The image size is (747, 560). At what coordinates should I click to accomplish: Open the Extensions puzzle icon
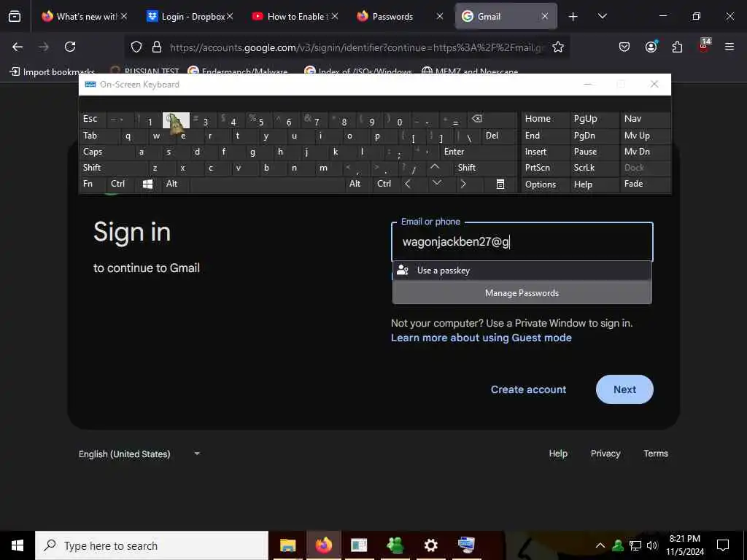click(x=677, y=47)
